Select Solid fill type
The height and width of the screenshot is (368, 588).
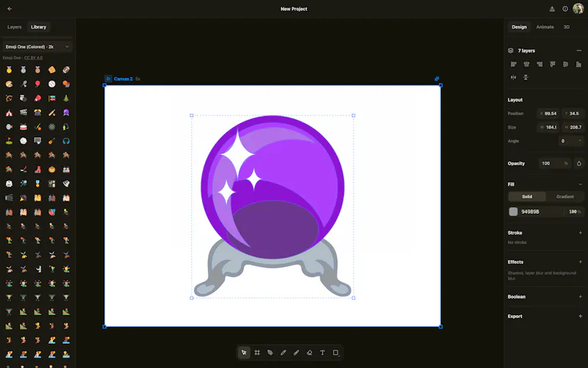[x=527, y=197]
